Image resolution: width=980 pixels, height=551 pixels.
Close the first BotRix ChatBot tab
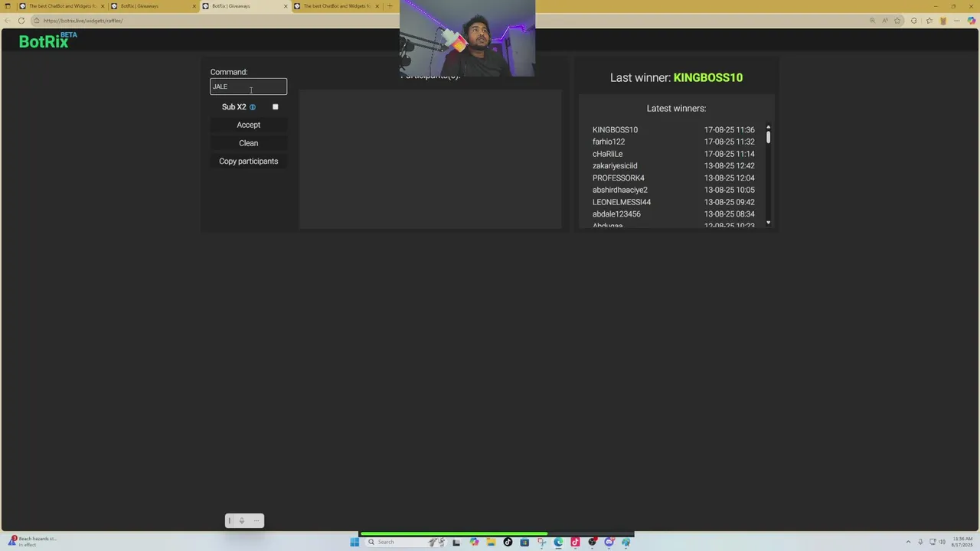pyautogui.click(x=103, y=6)
